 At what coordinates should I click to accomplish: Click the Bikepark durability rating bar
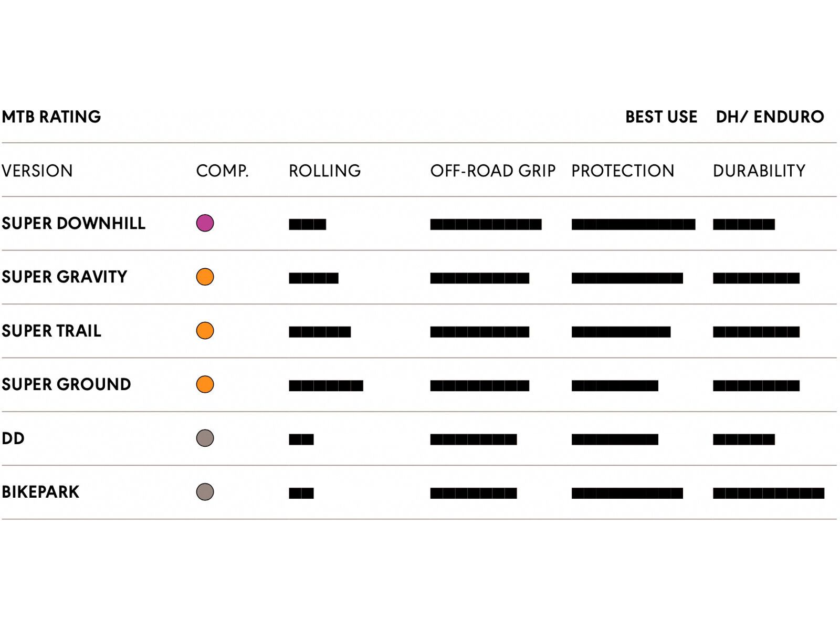click(768, 493)
